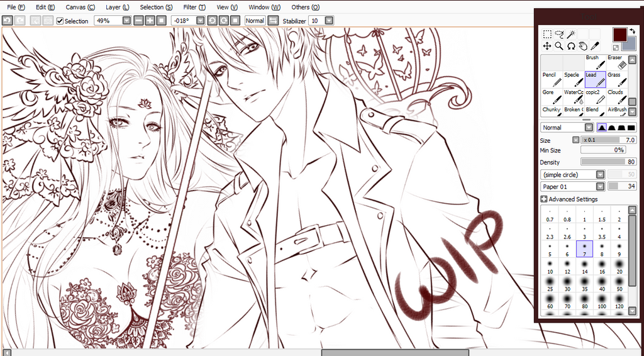Pick brush size 100 preset
Screen dimensions: 644x356
pyautogui.click(x=602, y=301)
